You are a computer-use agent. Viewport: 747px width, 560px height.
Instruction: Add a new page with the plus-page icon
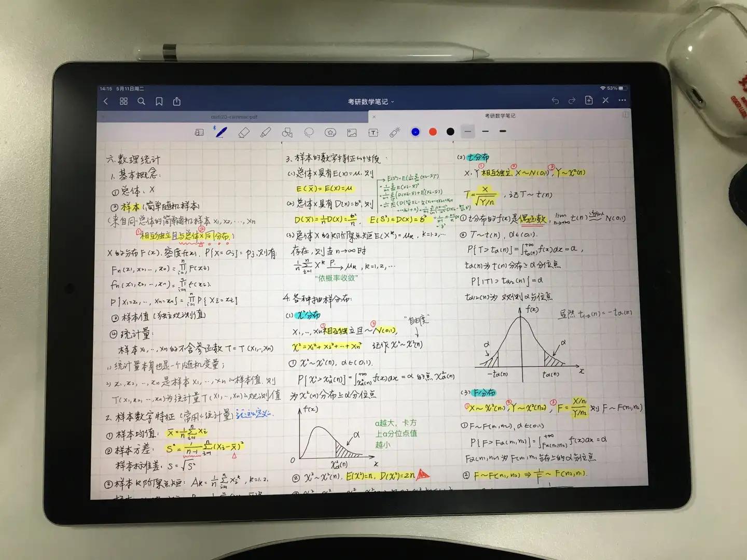[589, 100]
